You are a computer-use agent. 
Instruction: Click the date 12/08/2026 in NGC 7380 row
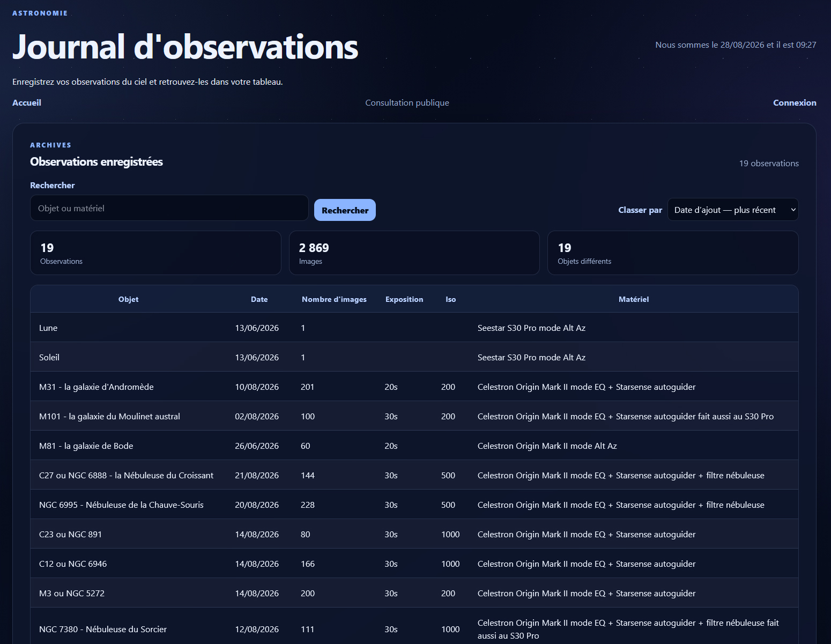[x=257, y=629]
